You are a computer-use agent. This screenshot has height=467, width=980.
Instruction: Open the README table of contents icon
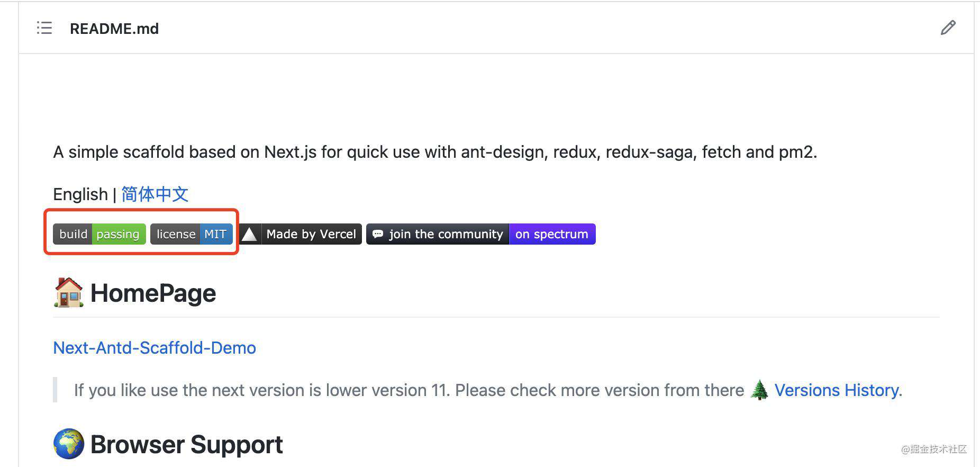(x=44, y=28)
